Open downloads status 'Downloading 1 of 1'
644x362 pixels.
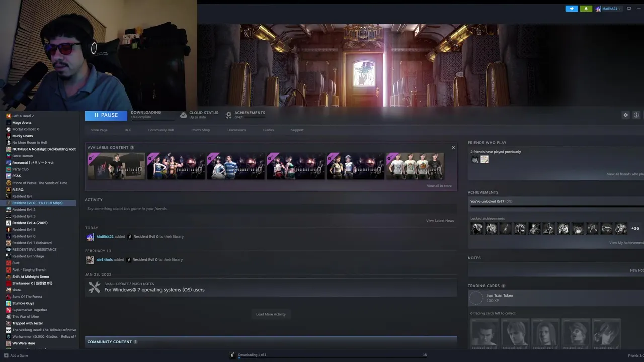tap(252, 355)
